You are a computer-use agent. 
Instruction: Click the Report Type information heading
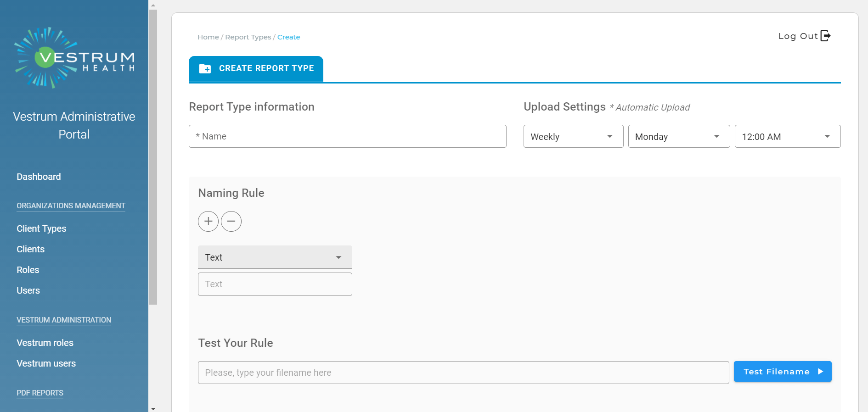(252, 107)
